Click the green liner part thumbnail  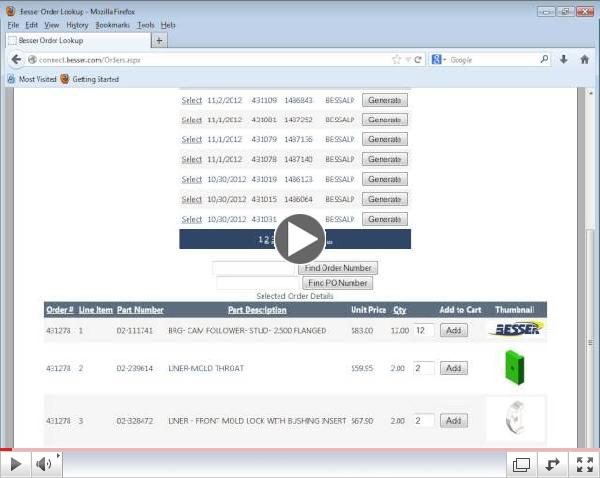click(x=515, y=367)
